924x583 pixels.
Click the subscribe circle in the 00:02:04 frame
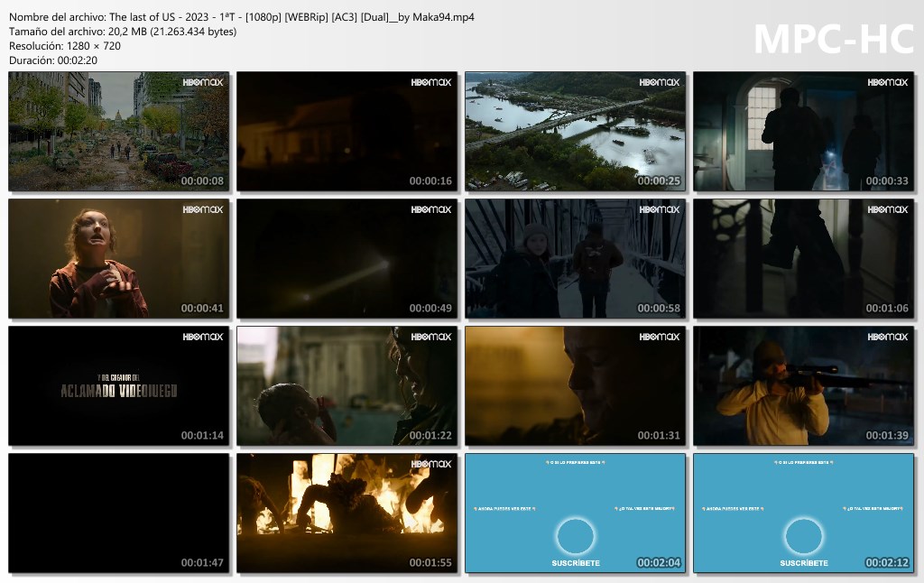pyautogui.click(x=576, y=536)
